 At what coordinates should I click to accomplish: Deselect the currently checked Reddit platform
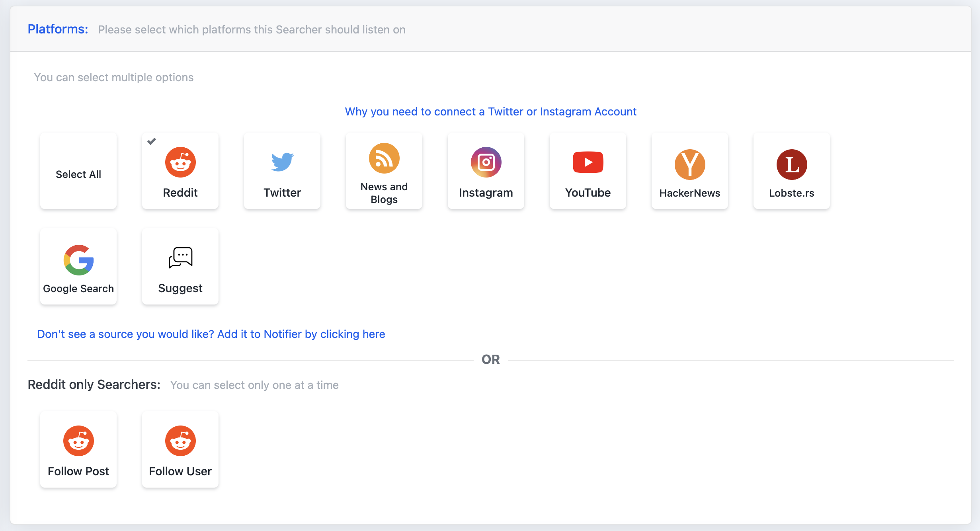[180, 171]
